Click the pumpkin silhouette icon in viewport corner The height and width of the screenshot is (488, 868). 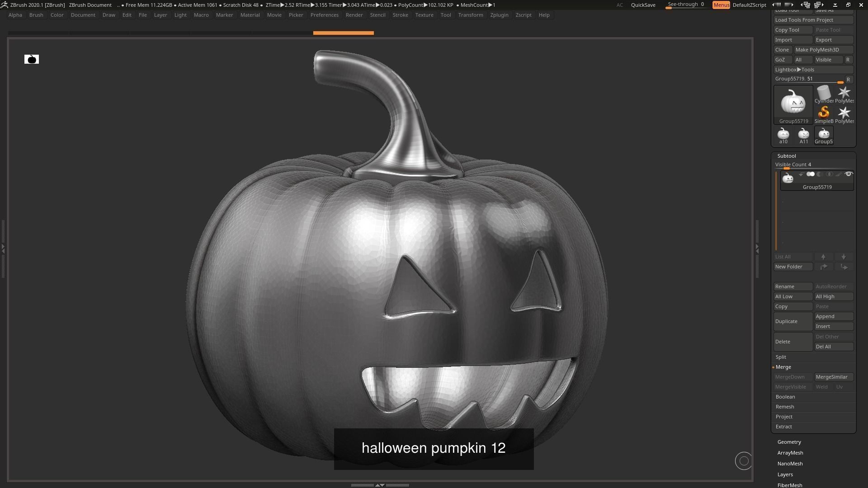pyautogui.click(x=32, y=59)
